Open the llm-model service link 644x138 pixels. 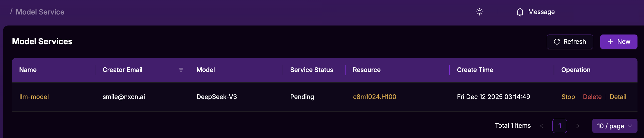[x=34, y=97]
